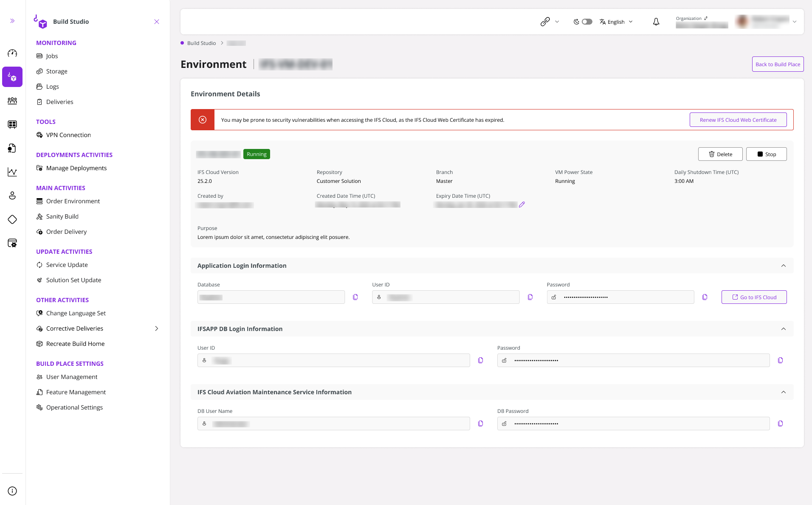The width and height of the screenshot is (812, 505).
Task: Open the document sync rail icon
Action: tap(12, 148)
